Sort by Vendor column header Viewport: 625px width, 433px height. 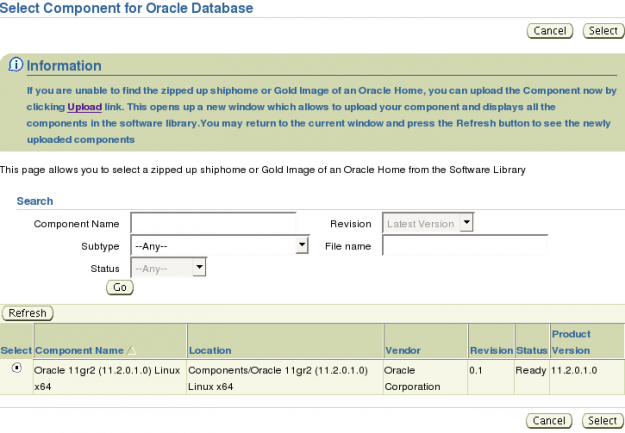pyautogui.click(x=403, y=350)
